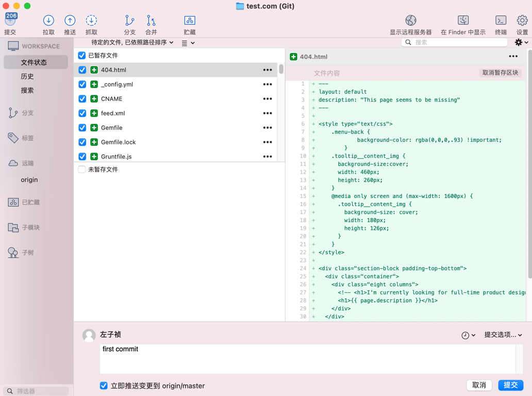Disable push immediately to origin/master checkbox

click(x=104, y=386)
